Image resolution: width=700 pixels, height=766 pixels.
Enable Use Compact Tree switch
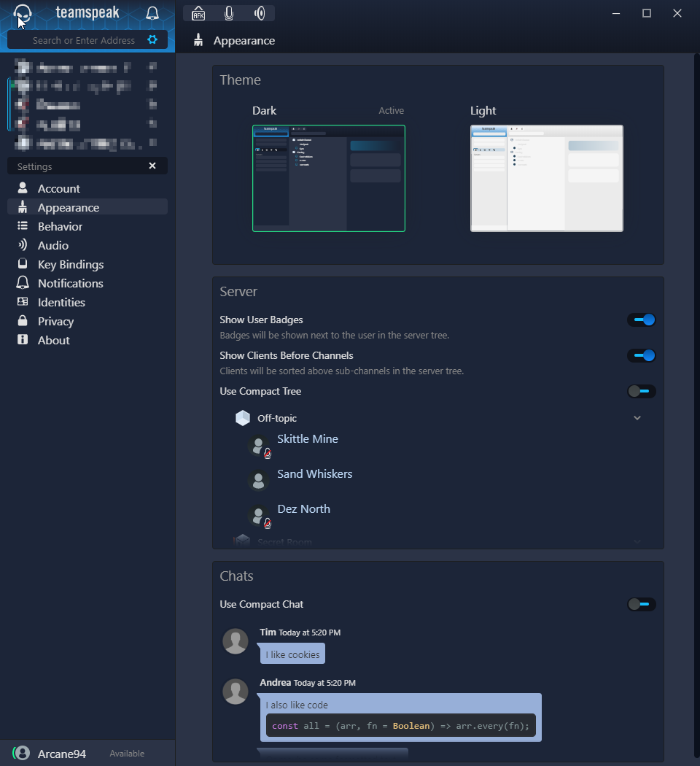coord(642,391)
